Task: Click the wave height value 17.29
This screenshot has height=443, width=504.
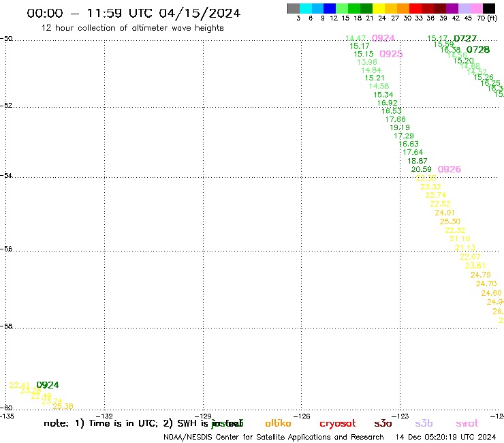Action: pyautogui.click(x=404, y=136)
